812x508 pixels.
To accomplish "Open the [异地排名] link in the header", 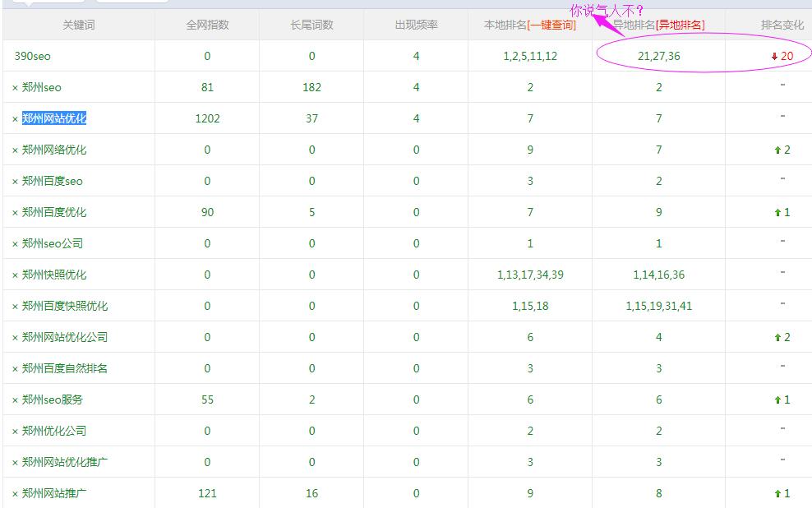I will click(680, 25).
